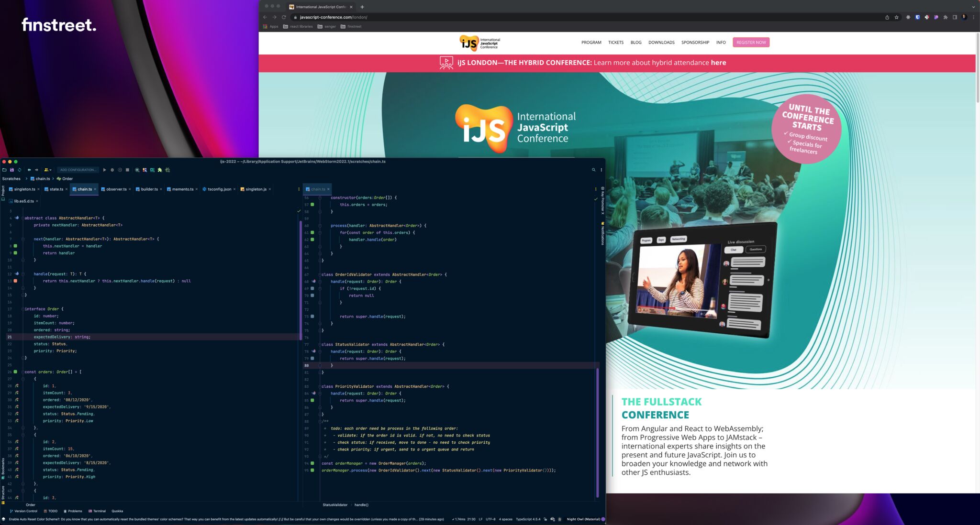Open right editor split's options dots menu
The height and width of the screenshot is (525, 980).
[x=596, y=189]
